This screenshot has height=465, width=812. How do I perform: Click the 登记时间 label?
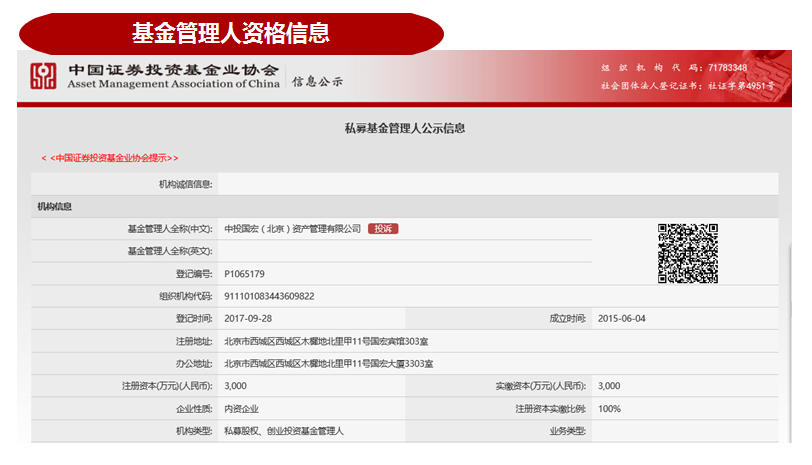194,318
